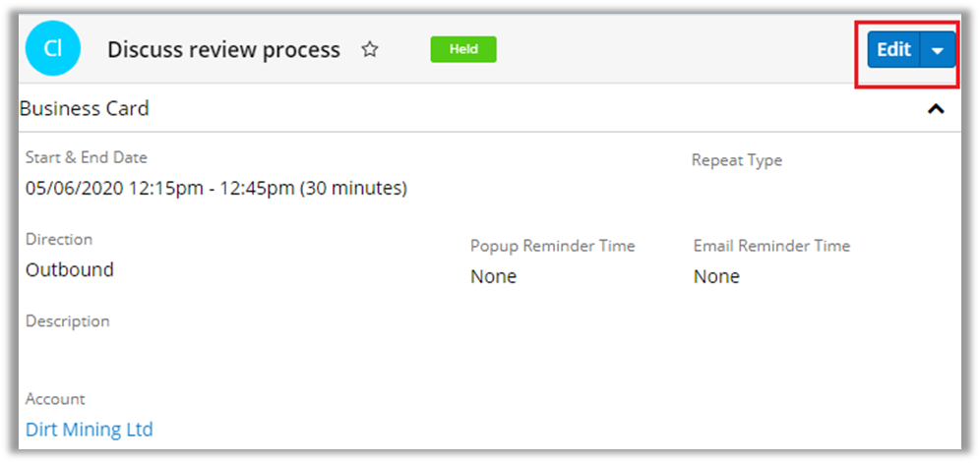Select the Popup Reminder Time label
The width and height of the screenshot is (980, 463).
coord(553,246)
